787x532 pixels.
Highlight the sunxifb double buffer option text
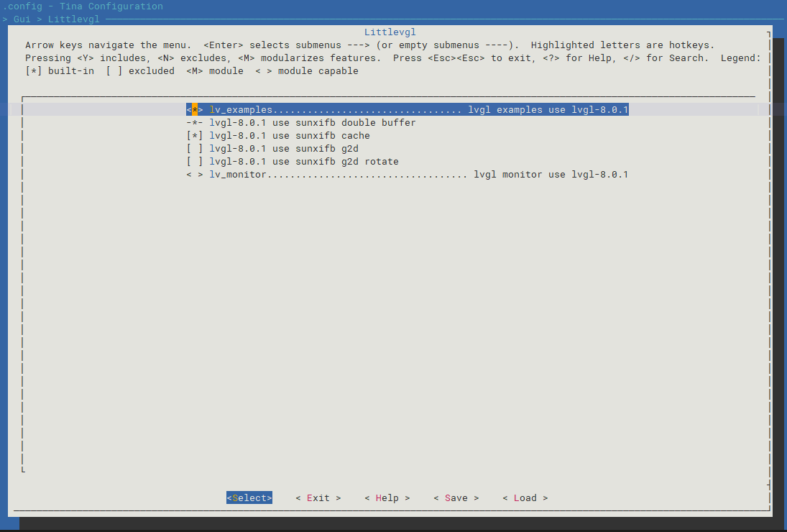312,123
